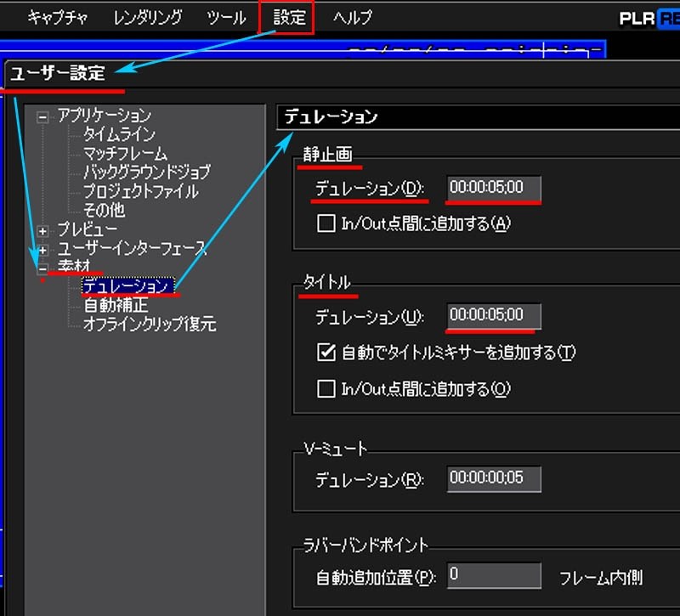
Task: Uncheck 自動でタイトルミキサーを追加する(T)
Action: pos(326,352)
